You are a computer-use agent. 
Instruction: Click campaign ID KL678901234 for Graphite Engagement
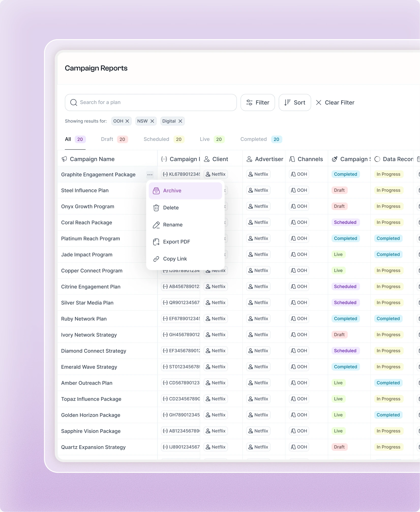(181, 174)
